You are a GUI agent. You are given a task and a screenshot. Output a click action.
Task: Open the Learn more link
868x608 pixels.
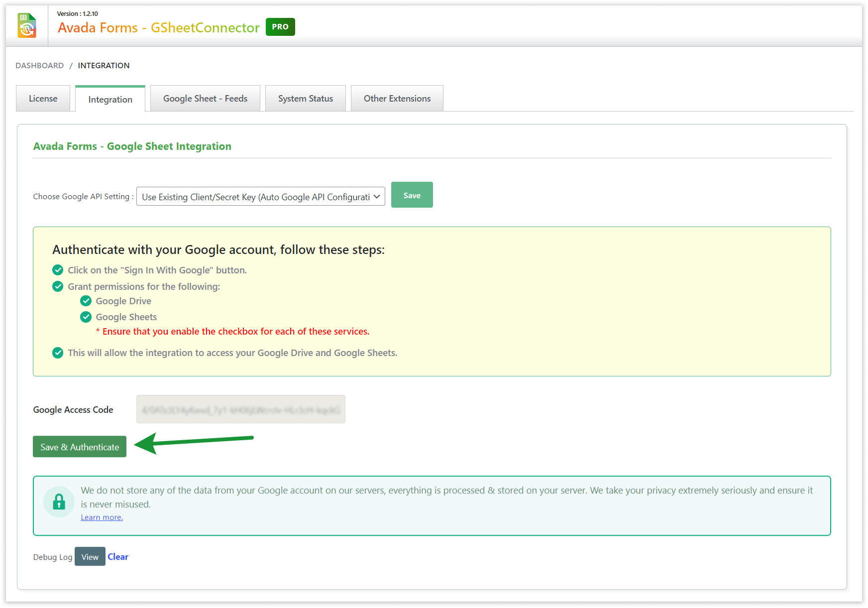(101, 517)
